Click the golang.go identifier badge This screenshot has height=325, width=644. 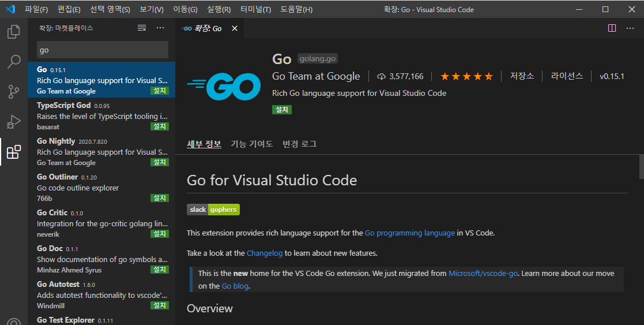pos(318,59)
